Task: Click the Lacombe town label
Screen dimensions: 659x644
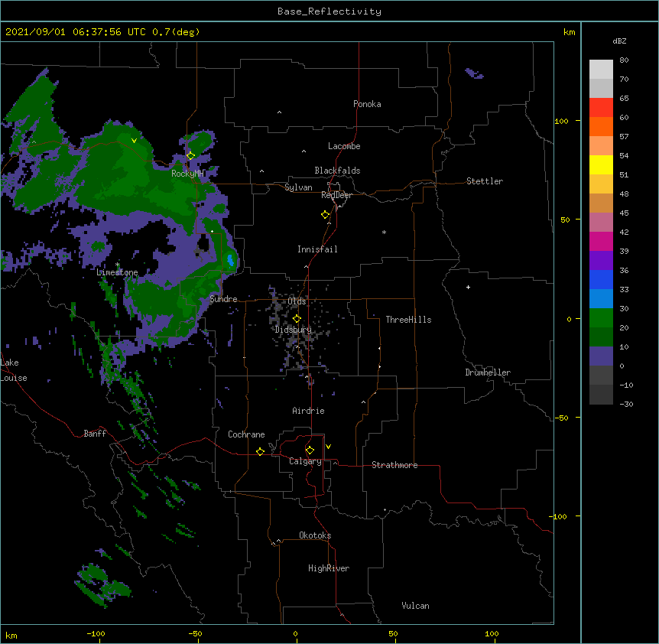Action: coord(344,146)
